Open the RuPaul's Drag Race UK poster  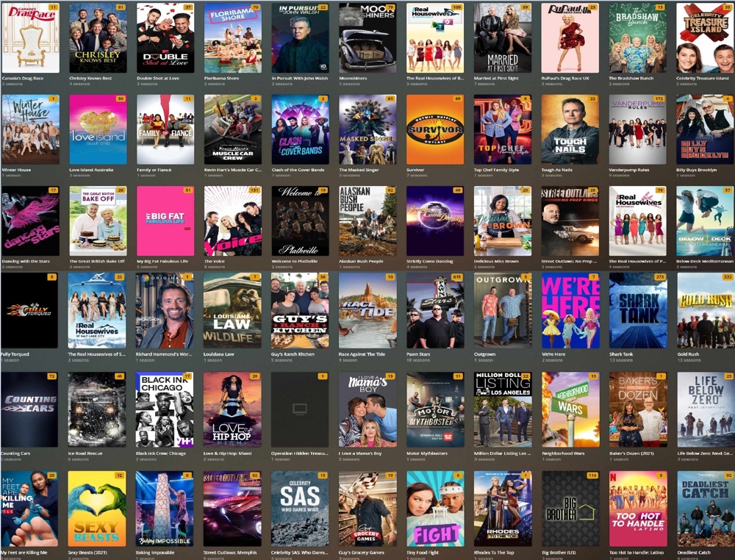tap(570, 37)
